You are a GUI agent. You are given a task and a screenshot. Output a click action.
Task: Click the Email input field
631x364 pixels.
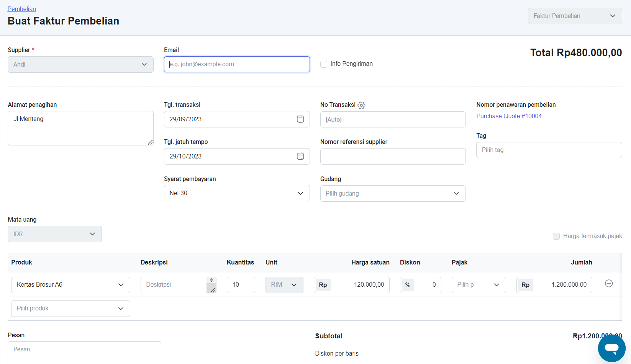tap(236, 64)
